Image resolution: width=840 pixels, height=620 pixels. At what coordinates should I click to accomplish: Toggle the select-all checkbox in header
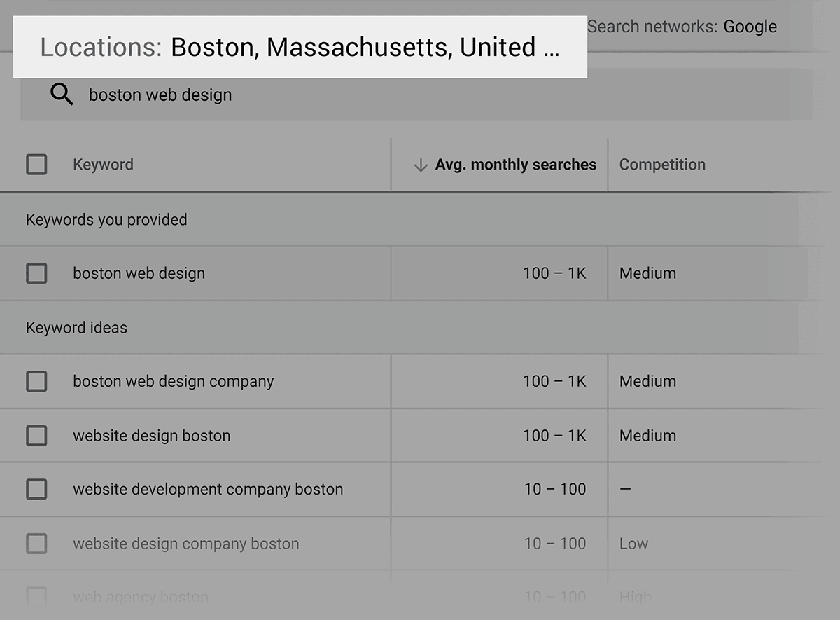36,165
